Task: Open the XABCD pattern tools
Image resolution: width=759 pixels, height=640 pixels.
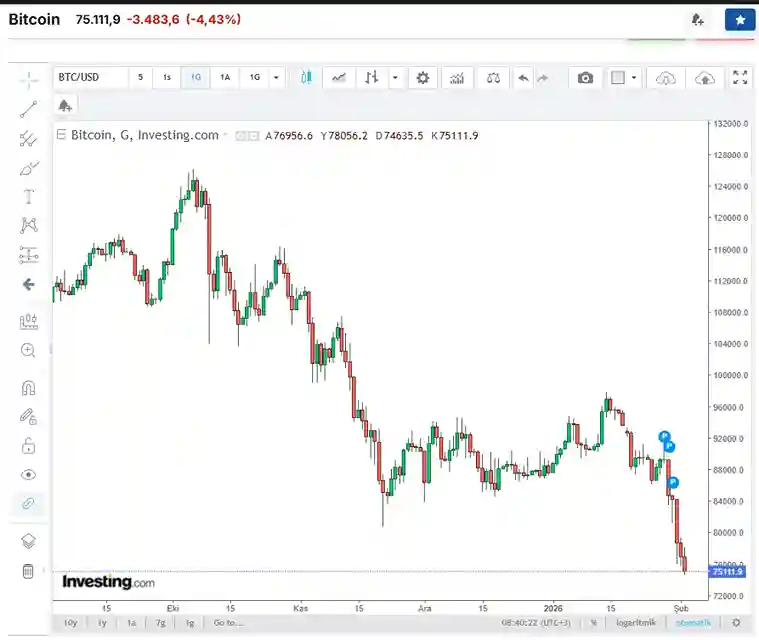Action: pyautogui.click(x=29, y=226)
